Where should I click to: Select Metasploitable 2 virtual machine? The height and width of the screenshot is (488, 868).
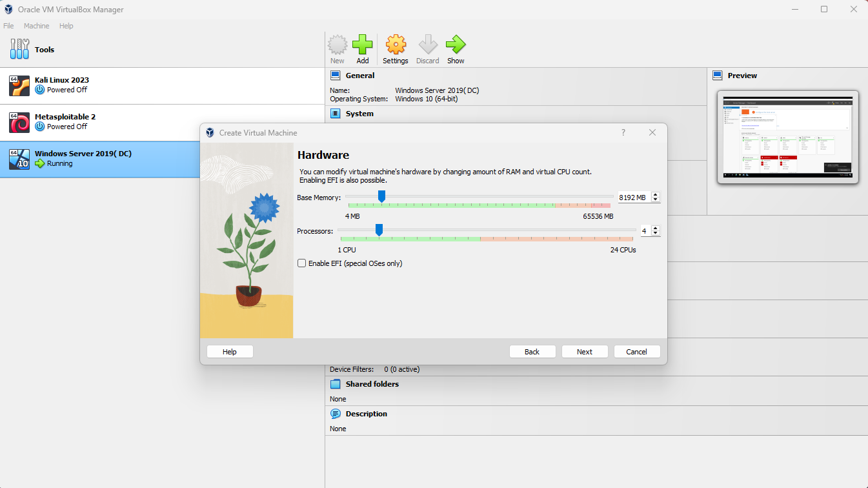point(162,123)
